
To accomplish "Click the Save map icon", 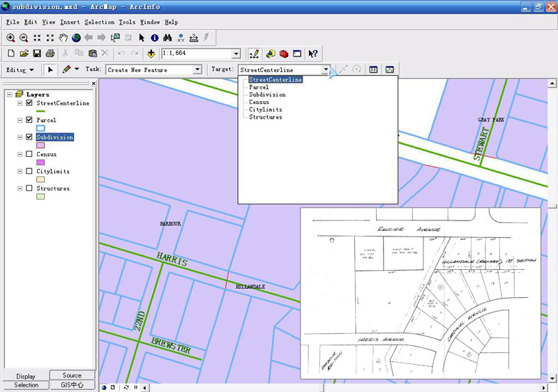I will coord(37,54).
